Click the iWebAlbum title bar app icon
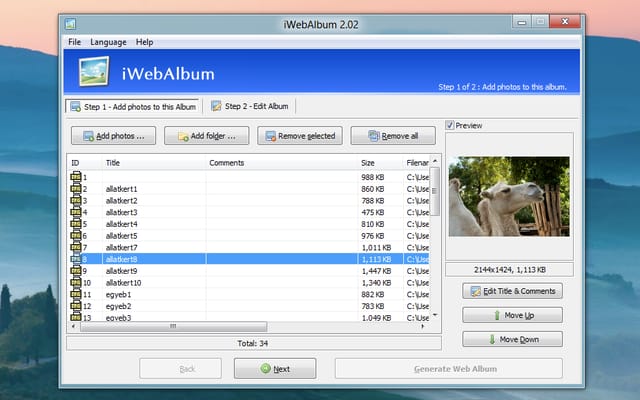The height and width of the screenshot is (400, 640). (x=70, y=24)
